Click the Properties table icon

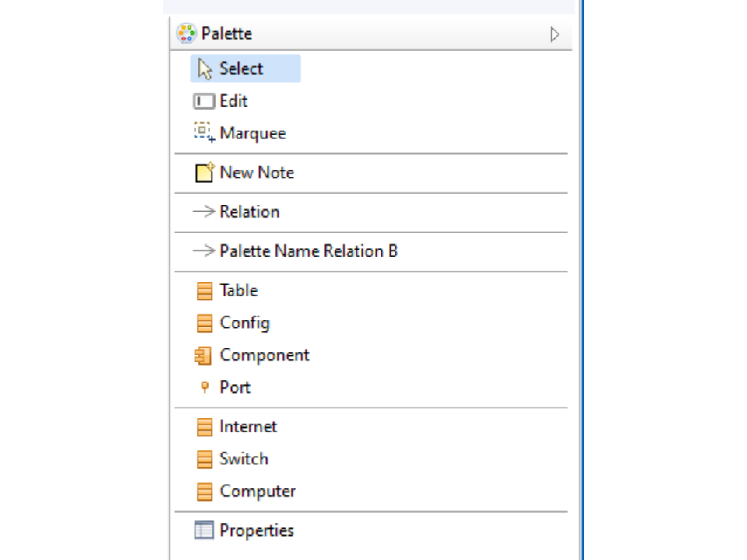204,530
